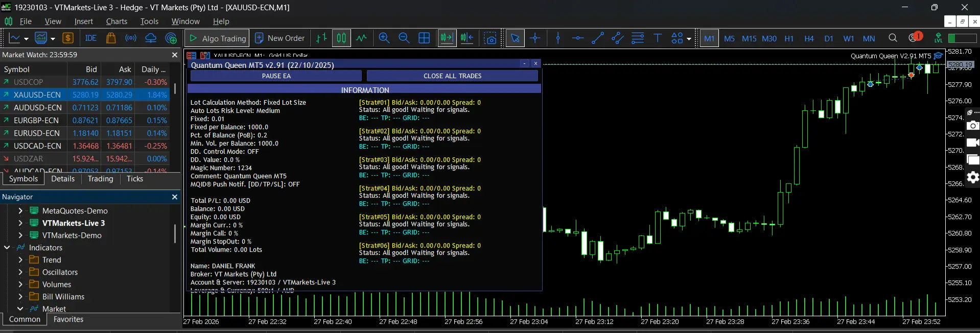
Task: Expand the VTMarkets-Demo node
Action: (x=20, y=235)
